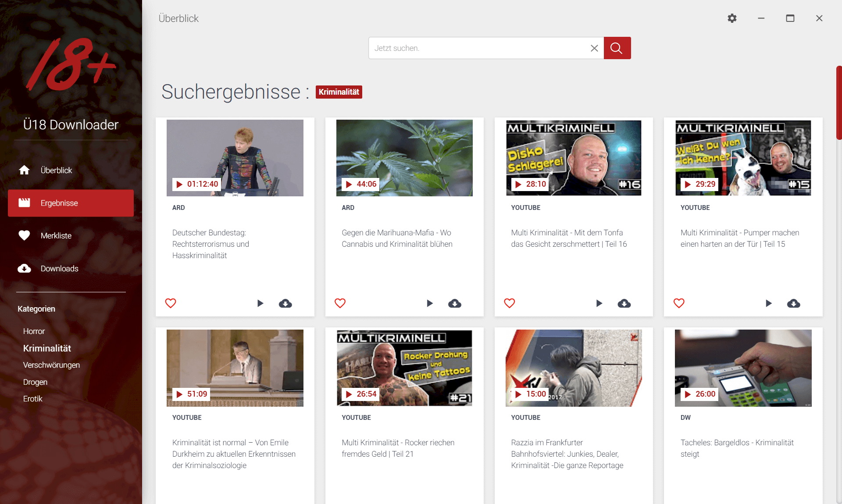Open settings via the gear icon

tap(732, 18)
